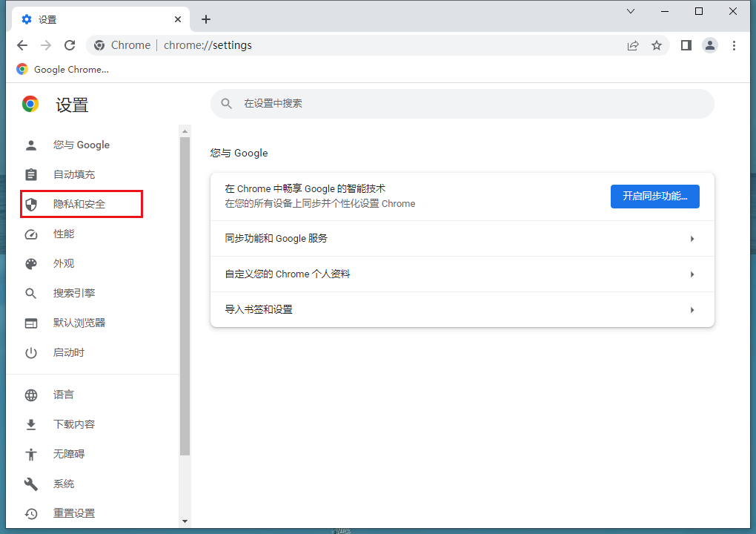Screen dimensions: 756x534
Task: Expand 自定义您的 Chrome 个人资料
Action: [462, 274]
